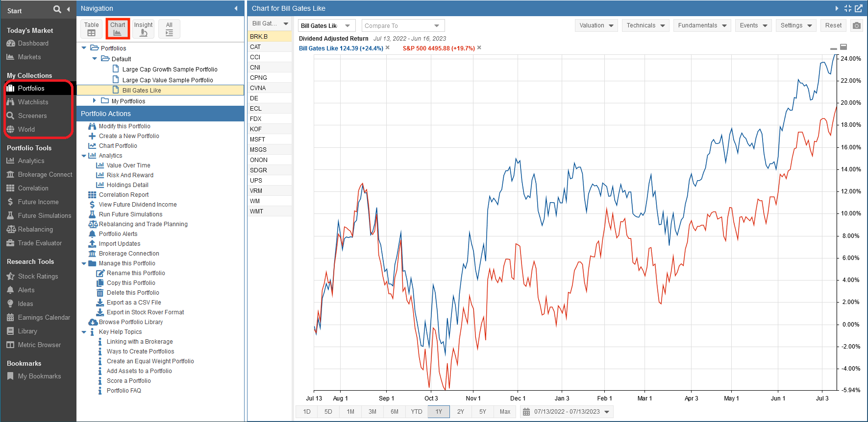Collapse Analytics portfolio actions group
The image size is (868, 422).
tap(84, 156)
